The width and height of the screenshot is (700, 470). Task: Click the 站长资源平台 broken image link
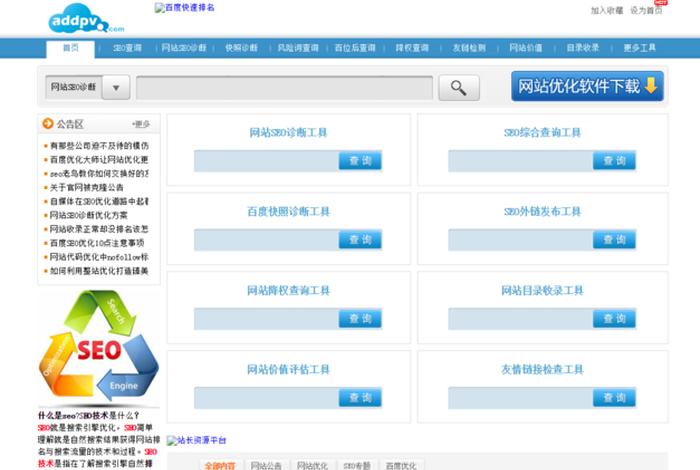tap(196, 440)
